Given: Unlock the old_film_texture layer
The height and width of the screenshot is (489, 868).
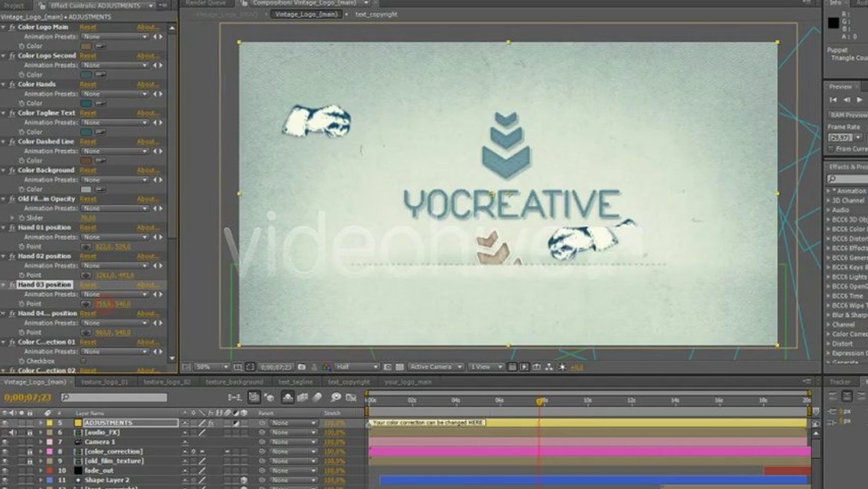Looking at the screenshot, I should pyautogui.click(x=30, y=460).
